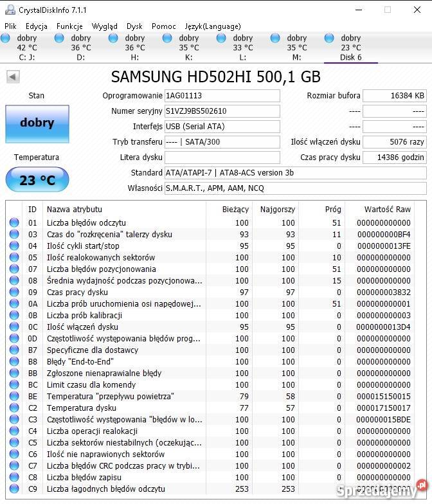Click status orb for attribute 04 start/stop cycles
Image resolution: width=432 pixels, height=504 pixels.
pos(14,246)
